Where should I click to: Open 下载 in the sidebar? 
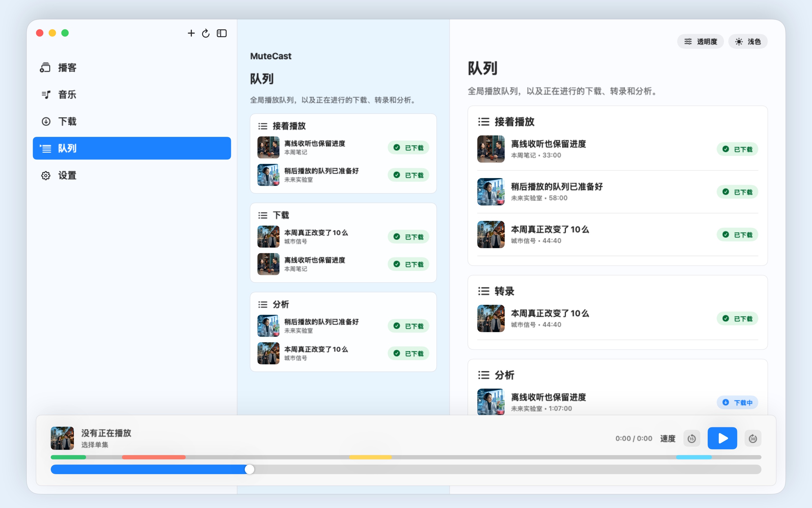click(132, 121)
